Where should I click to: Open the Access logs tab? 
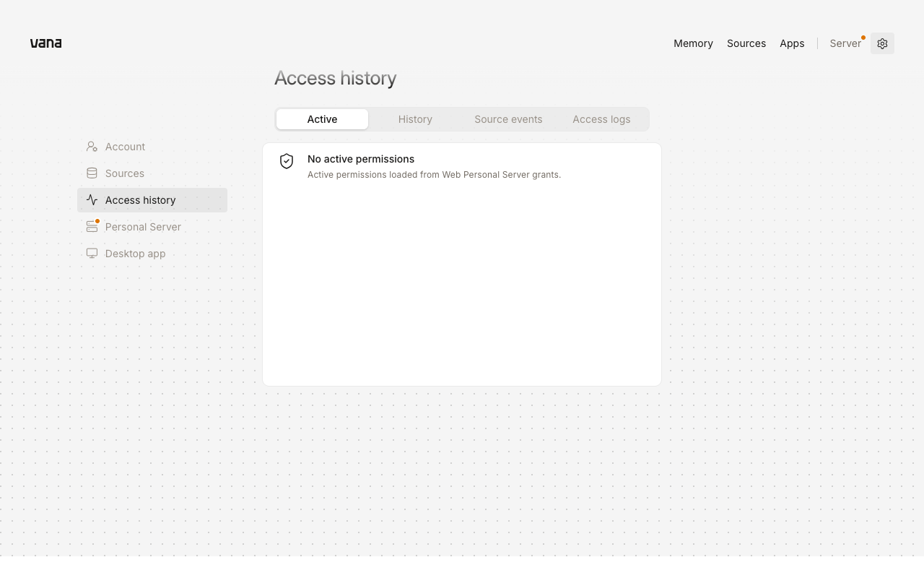[x=601, y=119]
